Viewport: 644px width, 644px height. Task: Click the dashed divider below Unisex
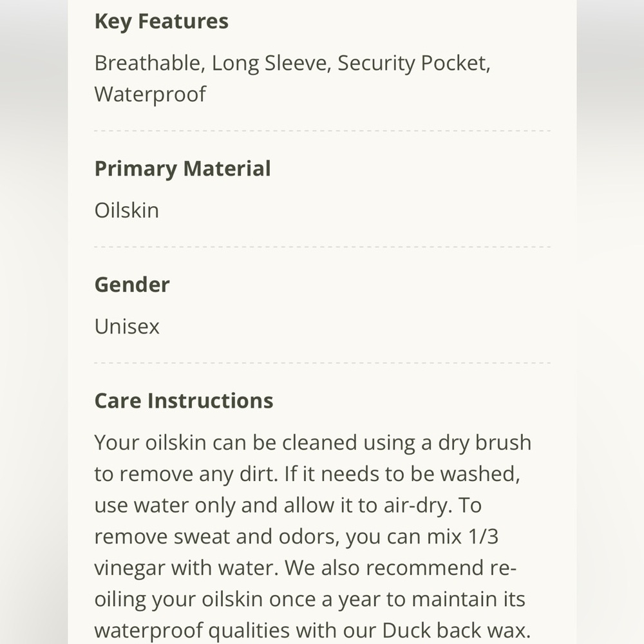[x=322, y=363]
